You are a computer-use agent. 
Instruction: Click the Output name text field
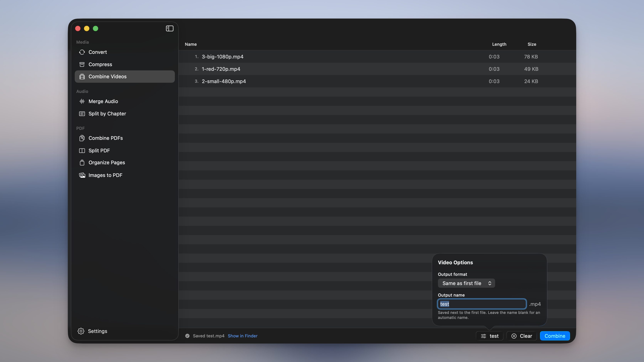point(482,304)
